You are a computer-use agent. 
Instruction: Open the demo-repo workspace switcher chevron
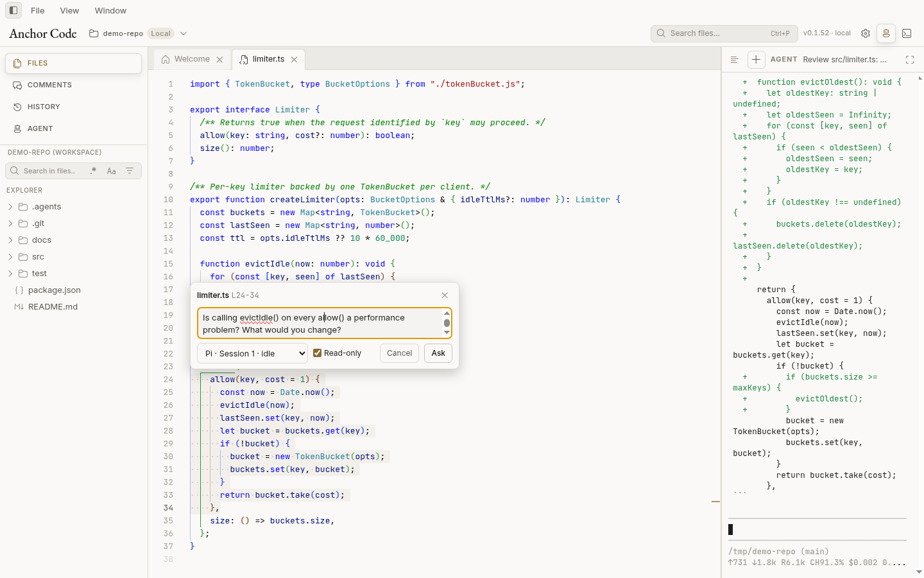point(184,33)
